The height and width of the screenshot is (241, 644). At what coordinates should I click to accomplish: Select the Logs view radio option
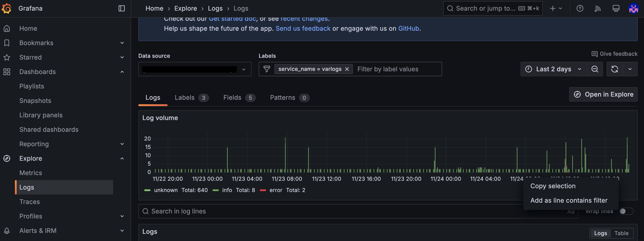[x=600, y=233]
